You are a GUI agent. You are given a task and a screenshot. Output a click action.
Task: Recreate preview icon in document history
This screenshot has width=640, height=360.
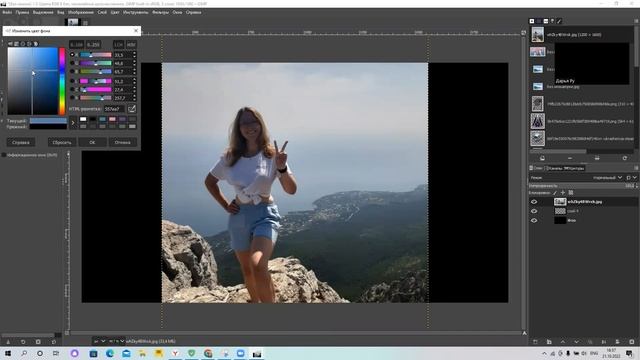(624, 158)
